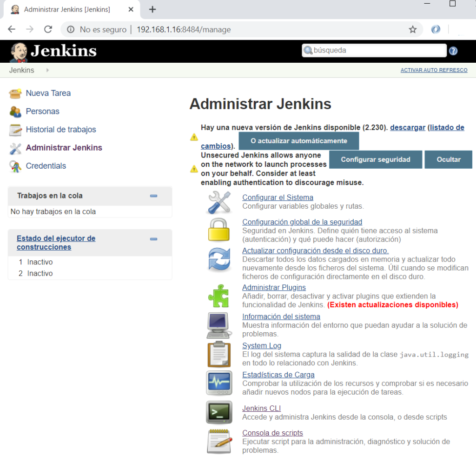Click executor 1 Inactivo row

click(x=90, y=262)
